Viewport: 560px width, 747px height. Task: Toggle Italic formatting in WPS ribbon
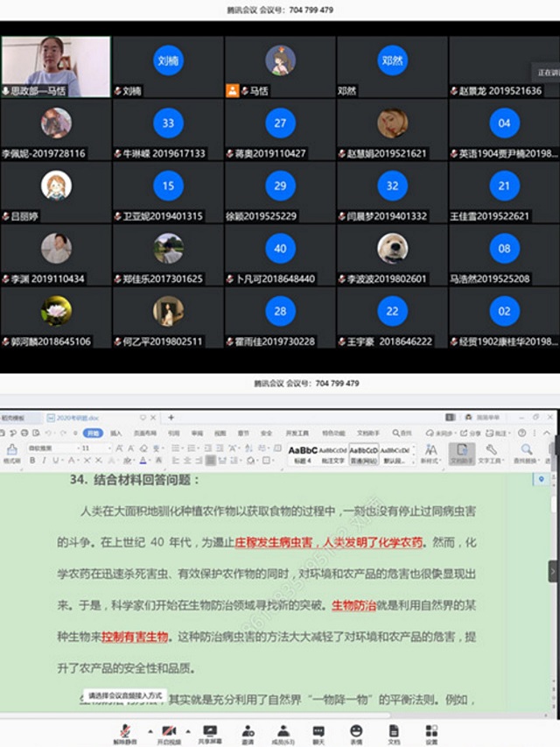point(45,461)
